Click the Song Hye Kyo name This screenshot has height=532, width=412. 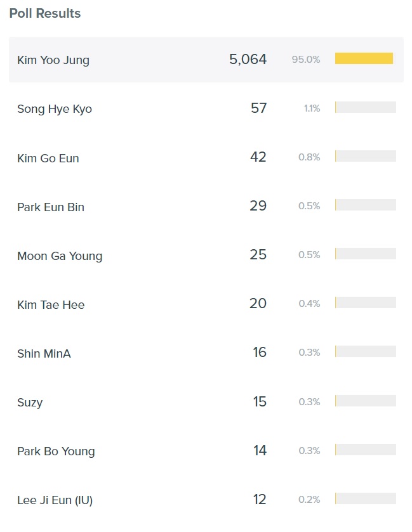click(55, 109)
